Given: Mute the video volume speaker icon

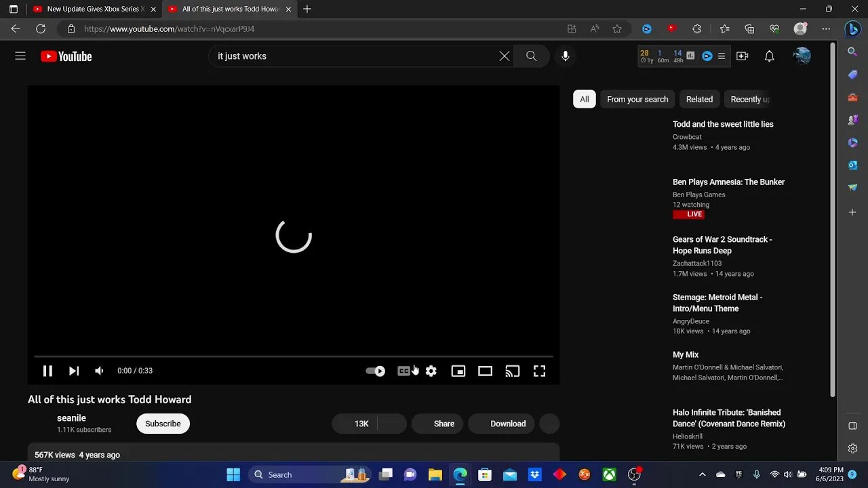Looking at the screenshot, I should 99,371.
